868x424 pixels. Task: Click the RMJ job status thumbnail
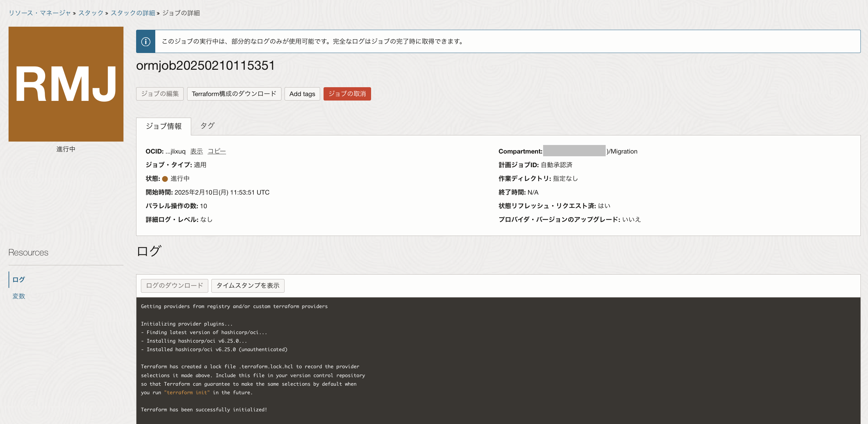click(66, 84)
